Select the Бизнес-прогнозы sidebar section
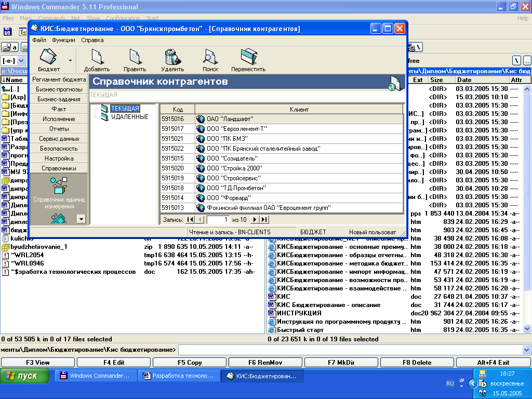Viewport: 532px width, 399px height. coord(59,89)
